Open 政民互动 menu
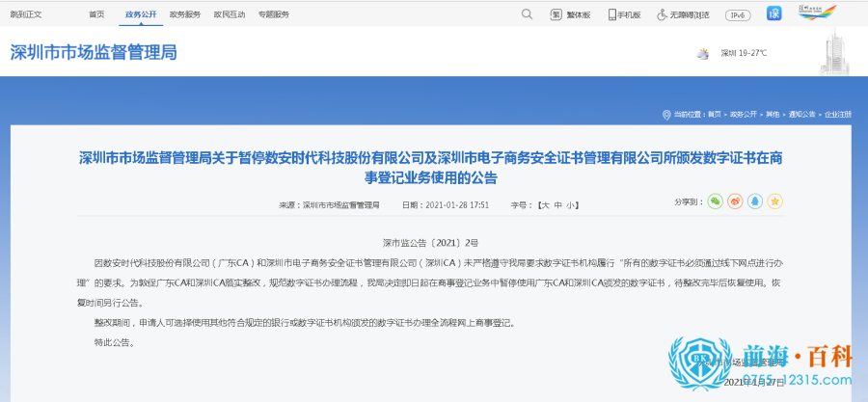868x402 pixels. tap(230, 14)
